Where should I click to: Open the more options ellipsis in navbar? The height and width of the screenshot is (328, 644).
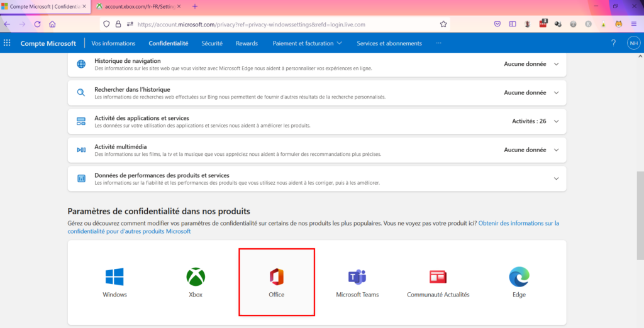point(438,43)
